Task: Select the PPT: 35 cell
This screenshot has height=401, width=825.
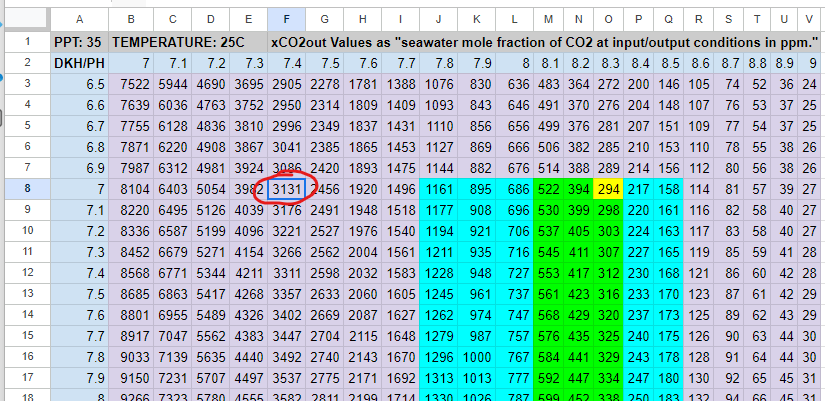Action: 79,43
